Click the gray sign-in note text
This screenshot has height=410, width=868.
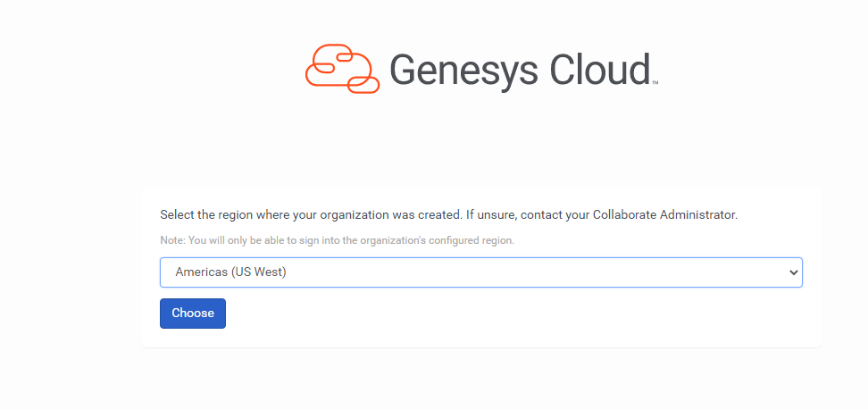click(x=337, y=240)
